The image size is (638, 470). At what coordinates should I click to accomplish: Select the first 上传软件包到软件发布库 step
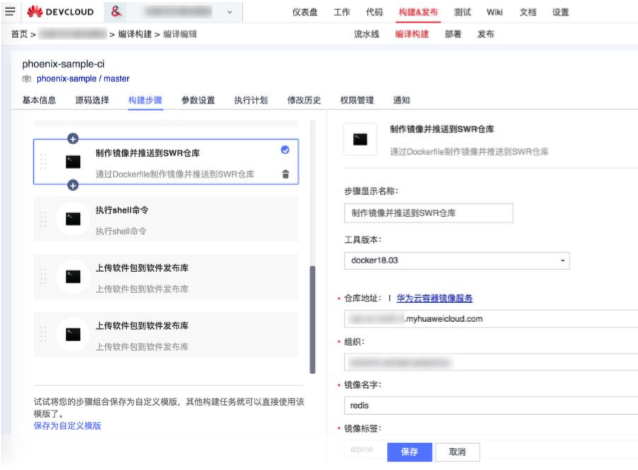coord(166,277)
